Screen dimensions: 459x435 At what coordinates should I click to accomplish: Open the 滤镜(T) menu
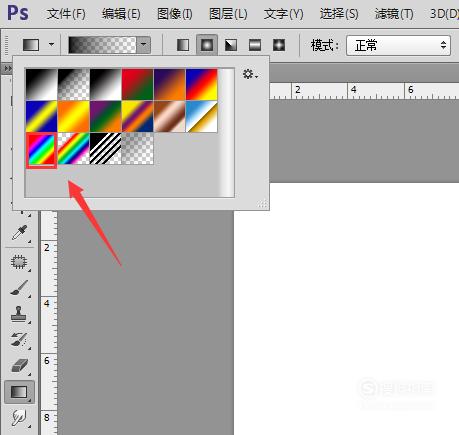point(394,14)
